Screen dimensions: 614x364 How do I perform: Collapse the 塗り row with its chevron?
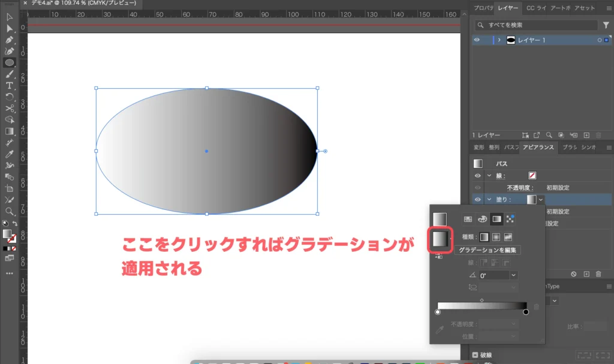(x=489, y=198)
